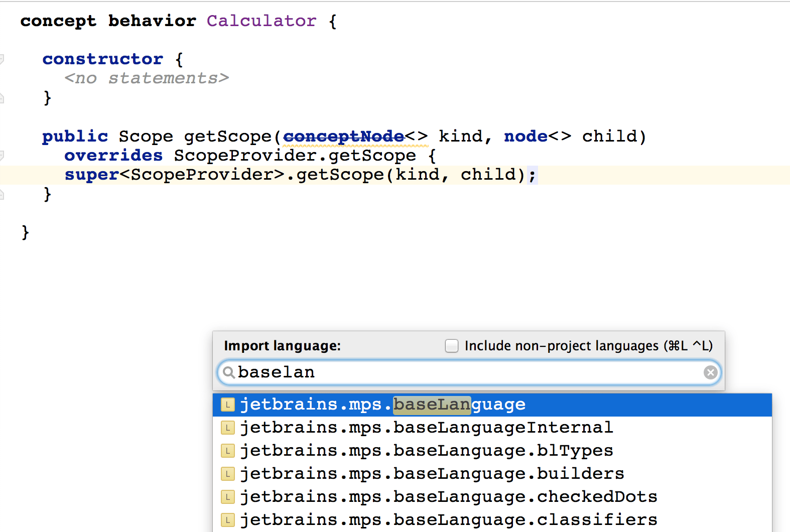Click the icon beside baseLanguage.checkedDots entry
790x532 pixels.
[x=228, y=497]
